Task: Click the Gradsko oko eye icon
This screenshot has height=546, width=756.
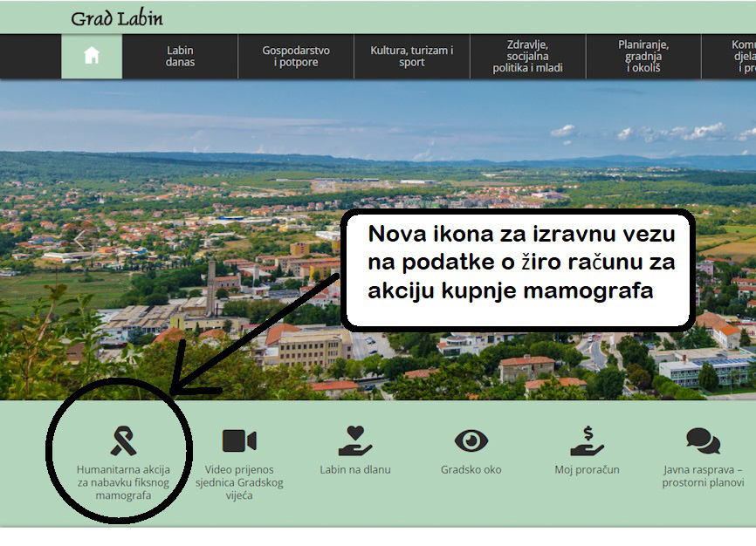Action: [471, 440]
